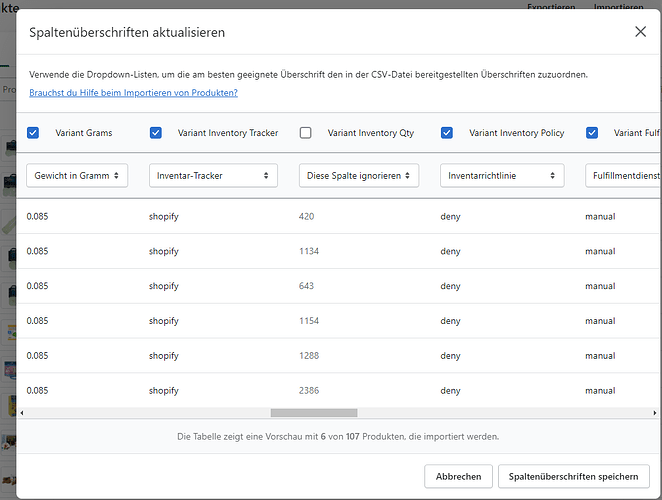Uncheck the Variant Inventory Tracker checkbox
Viewport: 662px width, 500px height.
pos(155,133)
